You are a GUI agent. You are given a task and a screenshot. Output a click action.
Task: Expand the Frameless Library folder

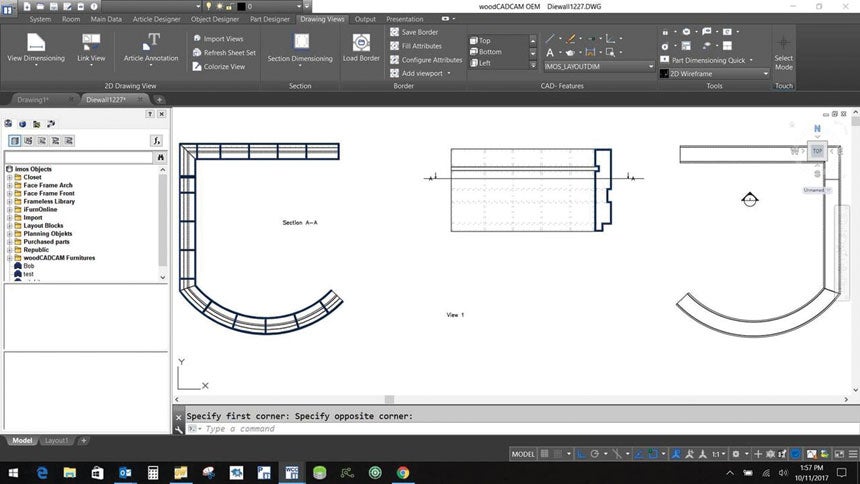click(9, 201)
